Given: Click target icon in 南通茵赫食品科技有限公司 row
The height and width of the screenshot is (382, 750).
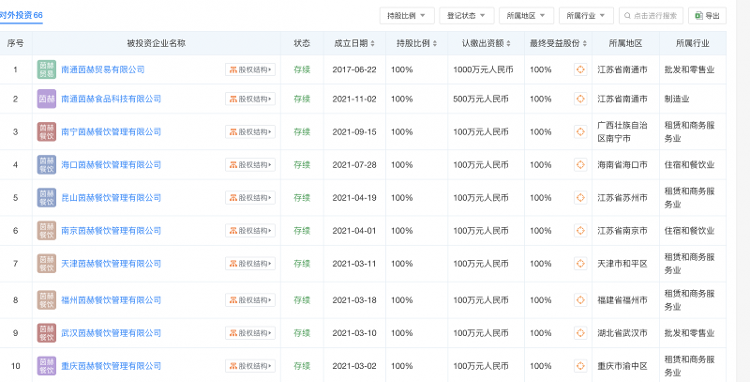Looking at the screenshot, I should 580,99.
